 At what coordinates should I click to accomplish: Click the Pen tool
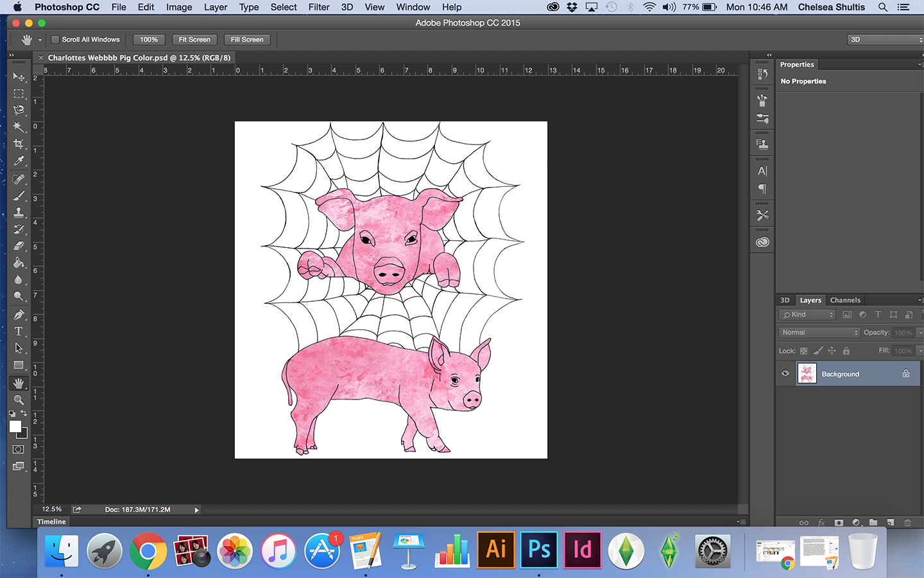[19, 315]
